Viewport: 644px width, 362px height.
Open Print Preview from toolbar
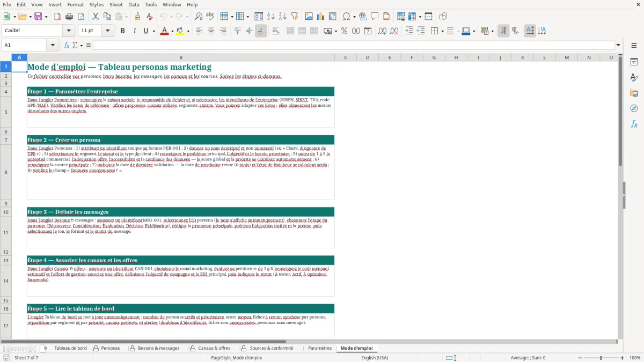[x=80, y=17]
